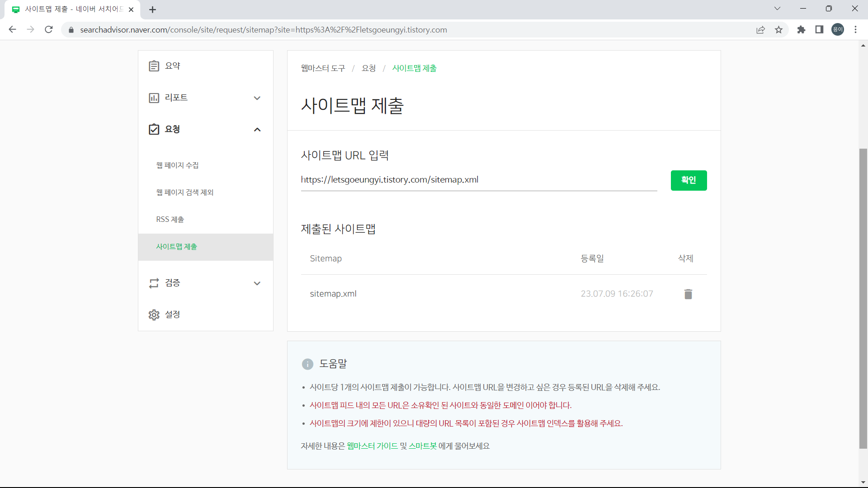Click the share icon in address bar

point(761,29)
